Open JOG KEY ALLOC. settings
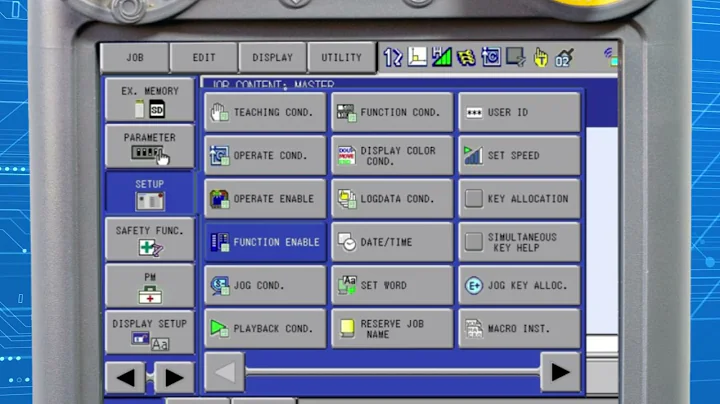Viewport: 720px width, 404px height. (x=519, y=285)
